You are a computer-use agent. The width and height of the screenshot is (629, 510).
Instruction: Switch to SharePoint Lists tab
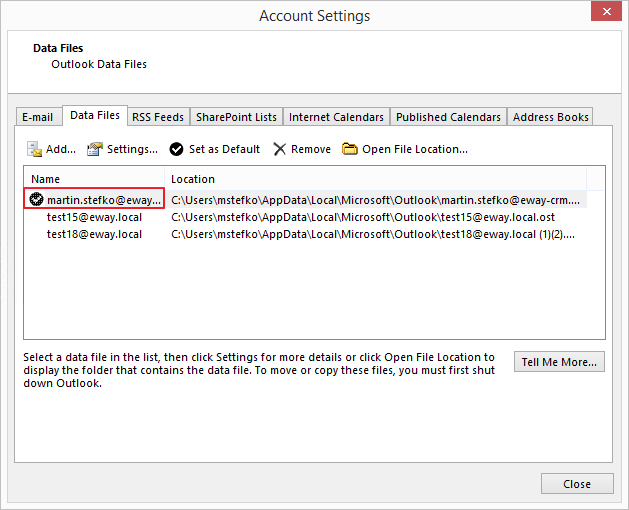(x=236, y=117)
